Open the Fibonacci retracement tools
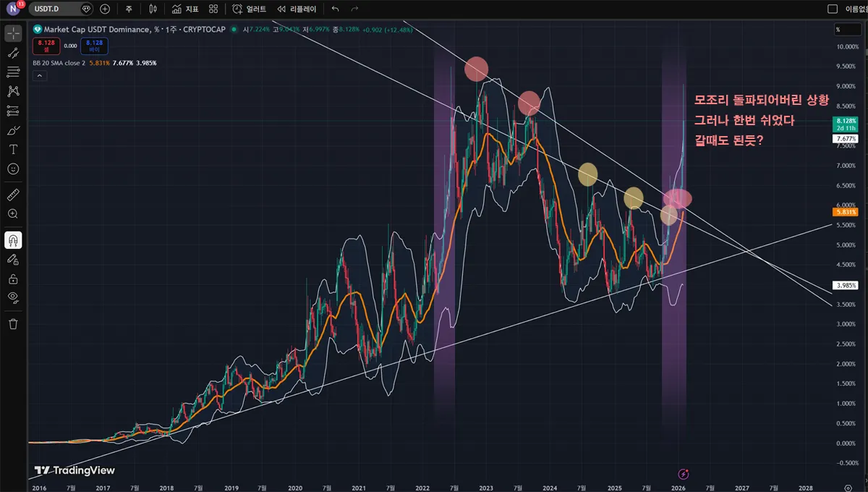 pos(13,72)
